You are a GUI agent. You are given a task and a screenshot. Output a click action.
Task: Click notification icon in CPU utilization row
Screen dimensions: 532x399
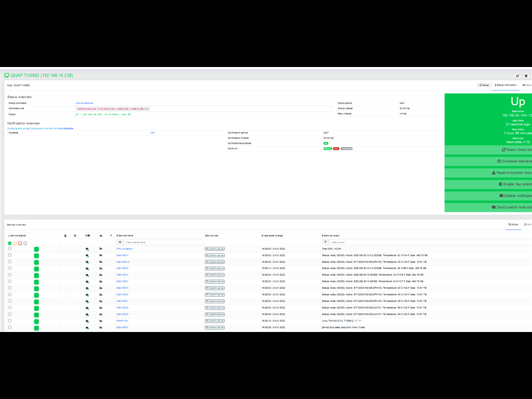[87, 249]
